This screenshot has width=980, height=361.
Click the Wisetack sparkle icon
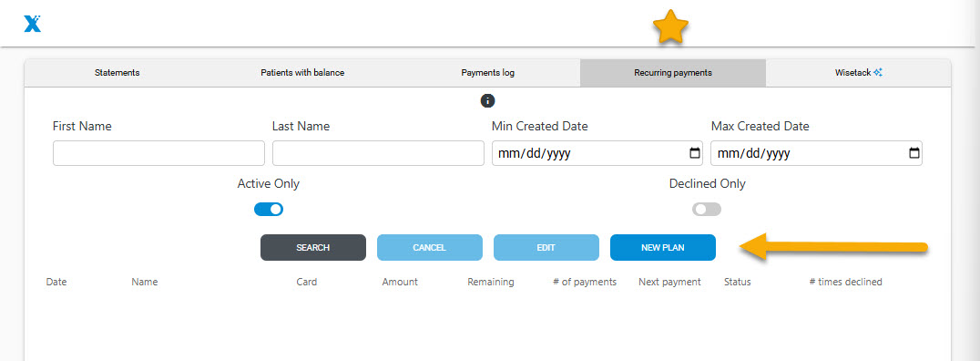878,73
